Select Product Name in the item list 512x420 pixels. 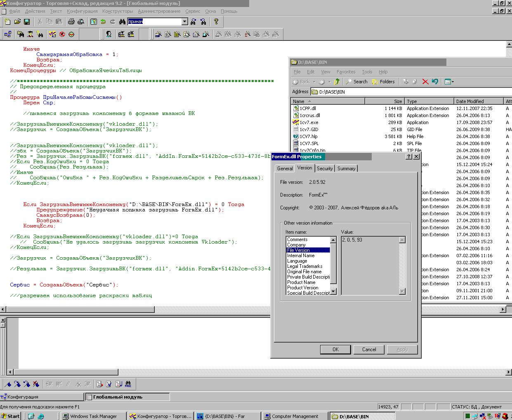pos(301,282)
